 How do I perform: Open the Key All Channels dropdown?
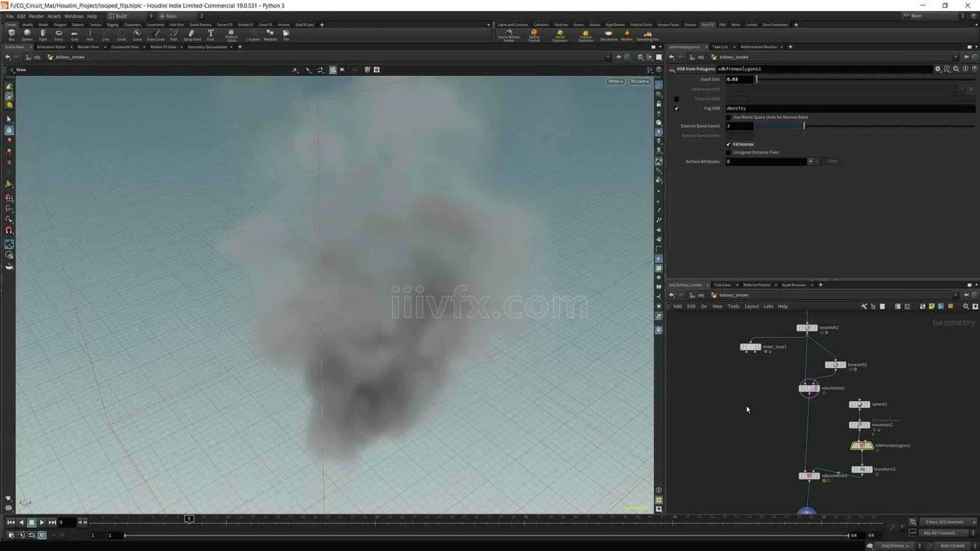pos(948,533)
